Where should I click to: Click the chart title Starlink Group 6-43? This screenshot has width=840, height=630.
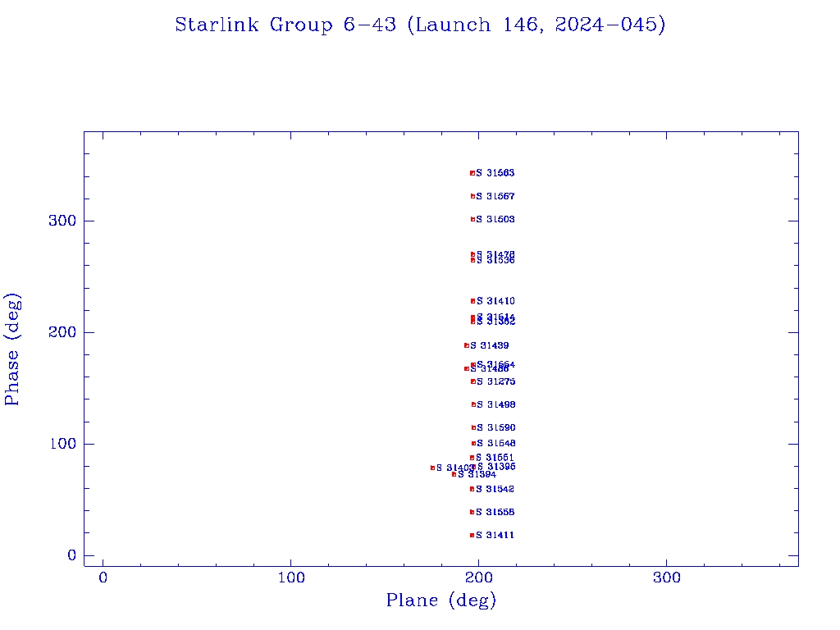[420, 25]
